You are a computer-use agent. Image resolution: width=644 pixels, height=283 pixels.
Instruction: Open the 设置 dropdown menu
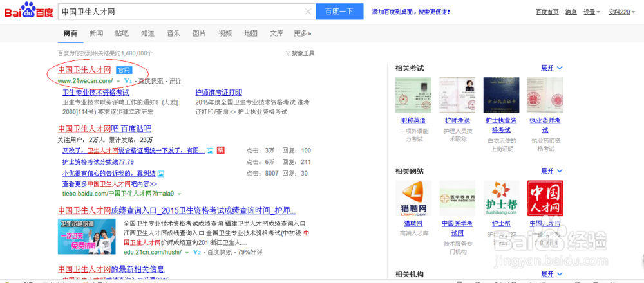pyautogui.click(x=592, y=12)
